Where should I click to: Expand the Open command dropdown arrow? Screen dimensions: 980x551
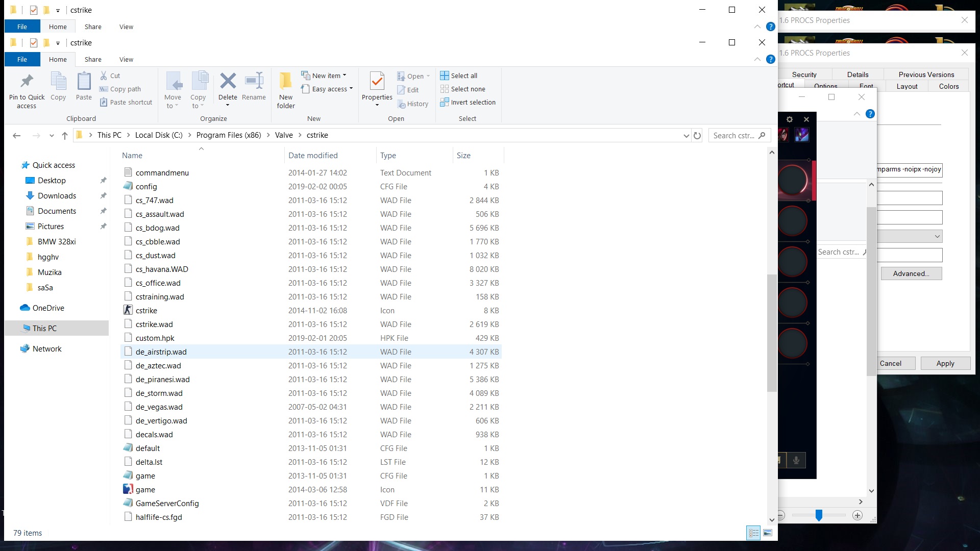(428, 76)
